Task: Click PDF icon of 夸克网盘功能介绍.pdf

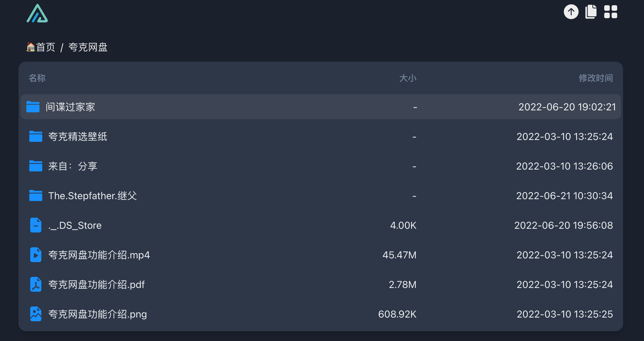Action: (x=36, y=284)
